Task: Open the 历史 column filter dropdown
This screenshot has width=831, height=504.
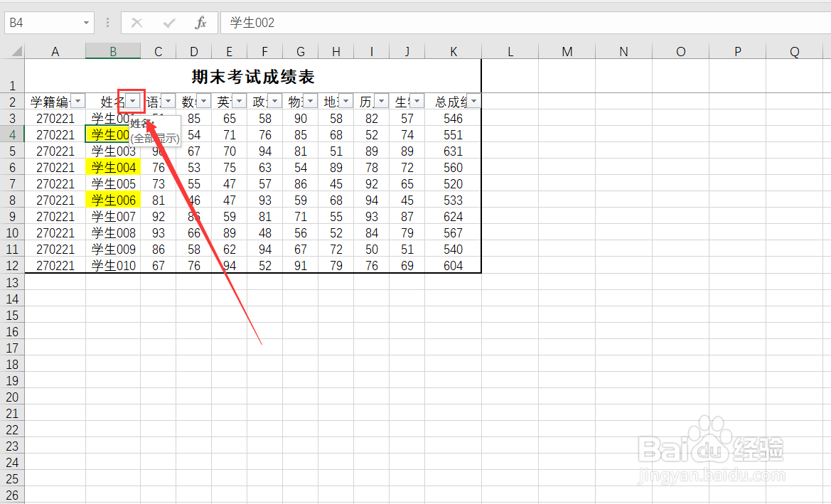Action: tap(381, 101)
